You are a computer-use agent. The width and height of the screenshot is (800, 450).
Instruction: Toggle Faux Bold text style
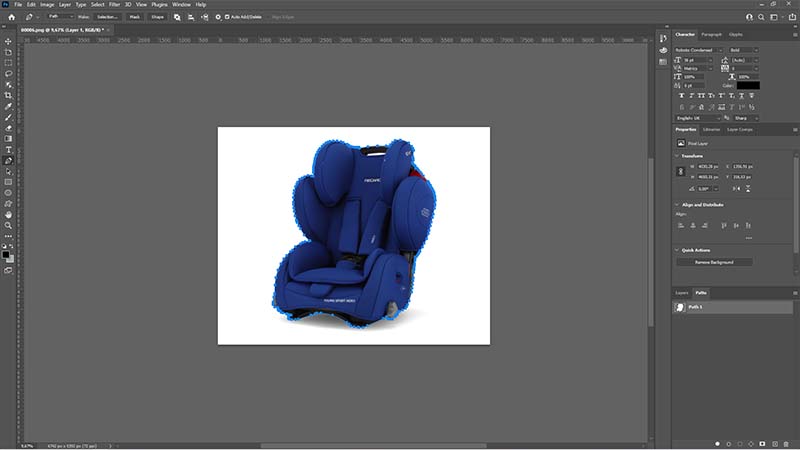pos(682,96)
